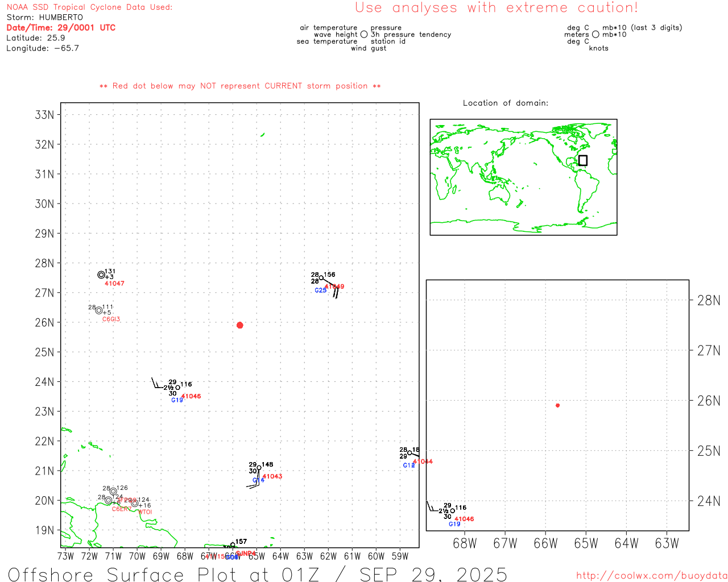Select buoy 41044 station circle at map edge
Viewport: 728px width, 582px height.
[409, 453]
